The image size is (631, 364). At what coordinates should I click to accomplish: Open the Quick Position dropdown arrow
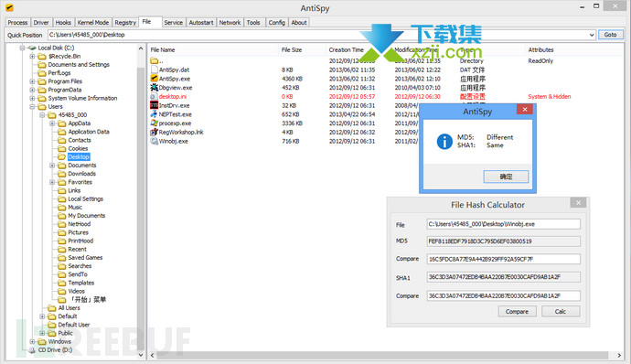pos(592,35)
